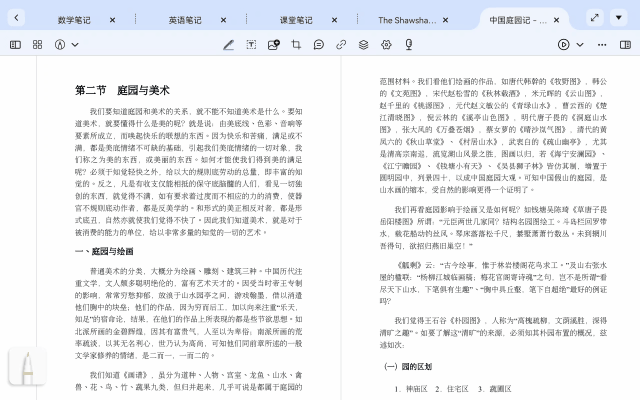The image size is (640, 400).
Task: Enter full screen with expand arrows
Action: pyautogui.click(x=595, y=18)
